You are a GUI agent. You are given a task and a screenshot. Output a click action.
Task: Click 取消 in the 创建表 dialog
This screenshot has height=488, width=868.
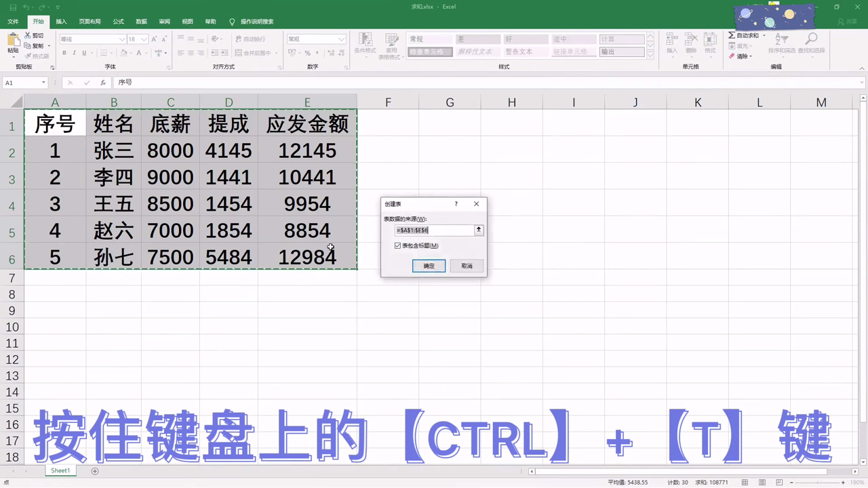pos(467,266)
